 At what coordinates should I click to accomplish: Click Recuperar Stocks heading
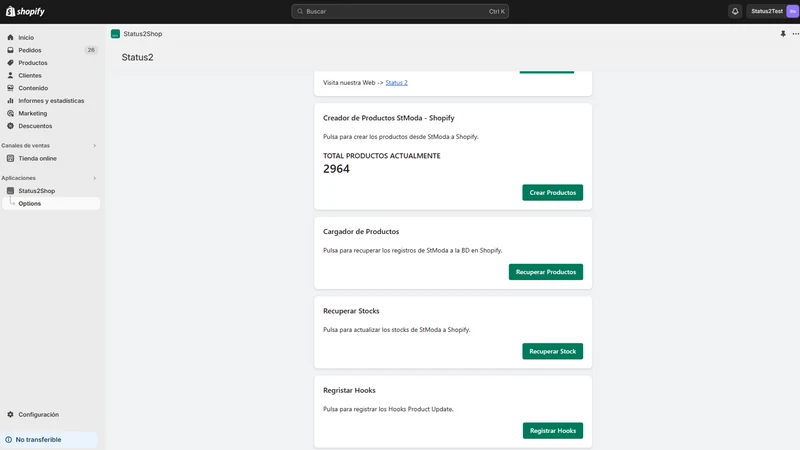point(351,311)
